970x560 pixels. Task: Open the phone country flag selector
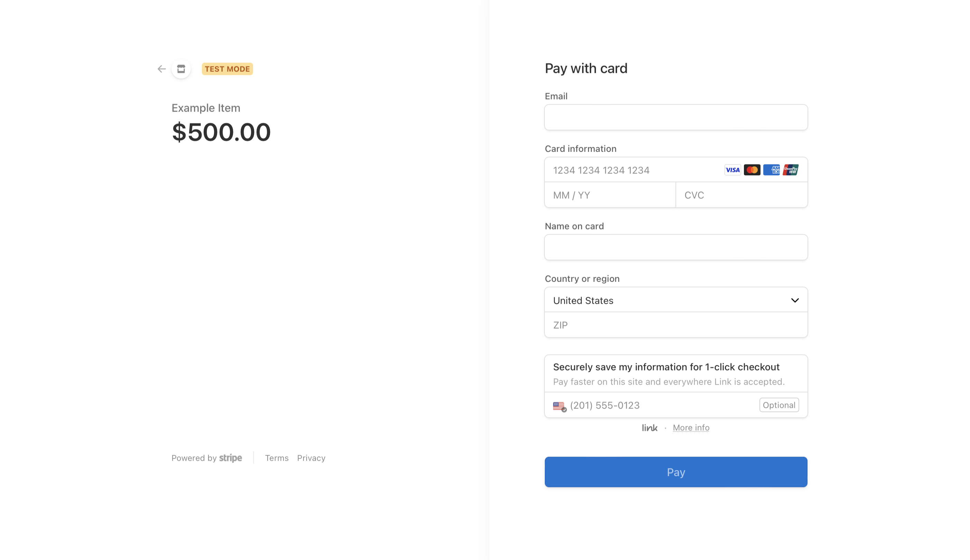(560, 406)
